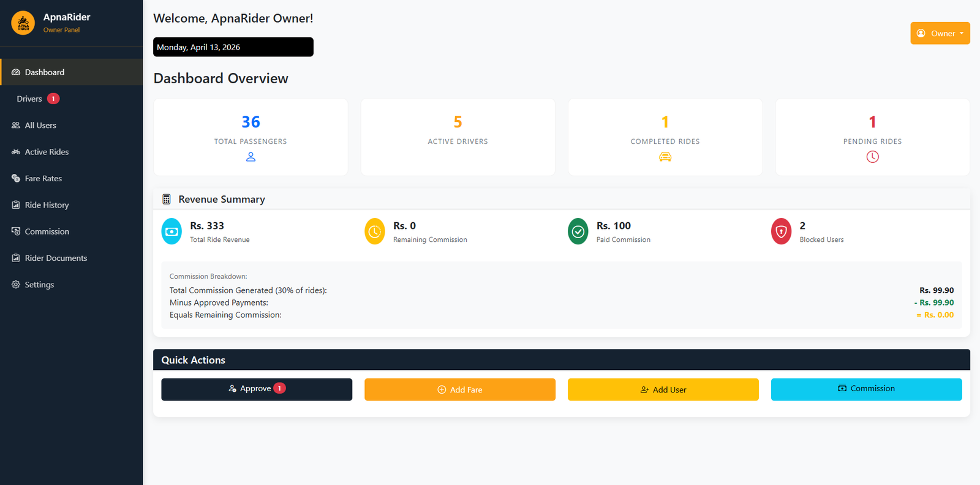Open the Dashboard menu item

tap(72, 72)
